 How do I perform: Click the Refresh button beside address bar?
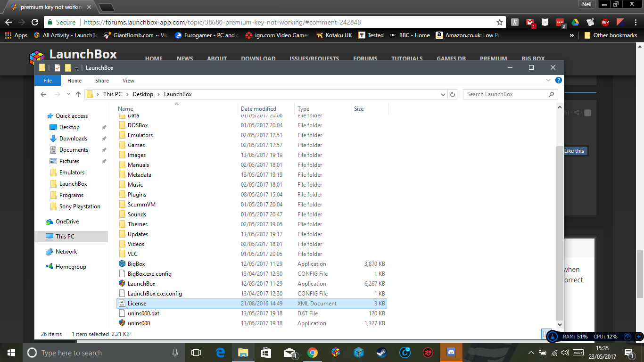coord(453,94)
